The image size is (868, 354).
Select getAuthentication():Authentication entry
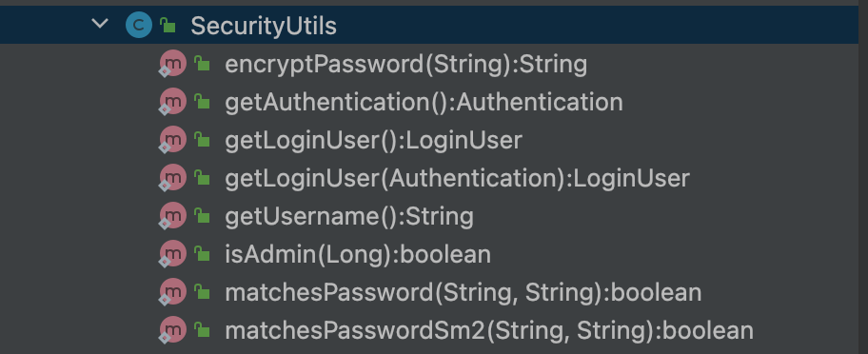click(x=424, y=103)
